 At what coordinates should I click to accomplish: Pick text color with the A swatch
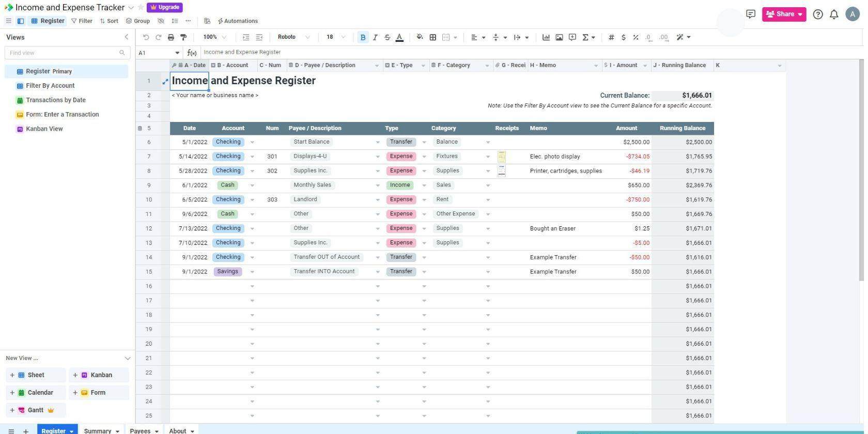coord(399,37)
